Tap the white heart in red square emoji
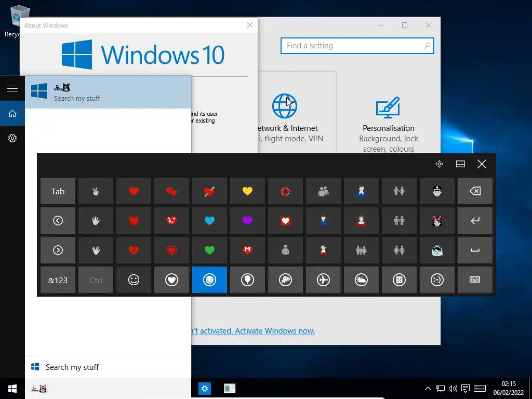Screen dimensions: 532x399 (x=285, y=221)
